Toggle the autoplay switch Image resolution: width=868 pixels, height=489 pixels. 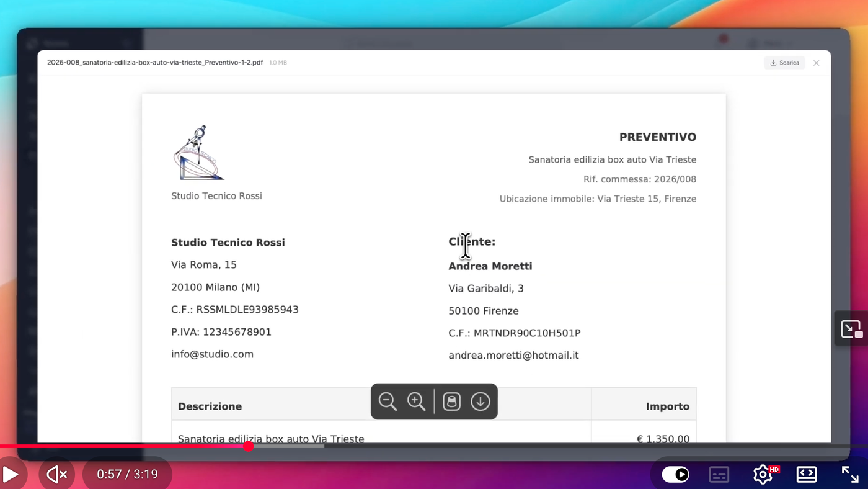(x=675, y=475)
